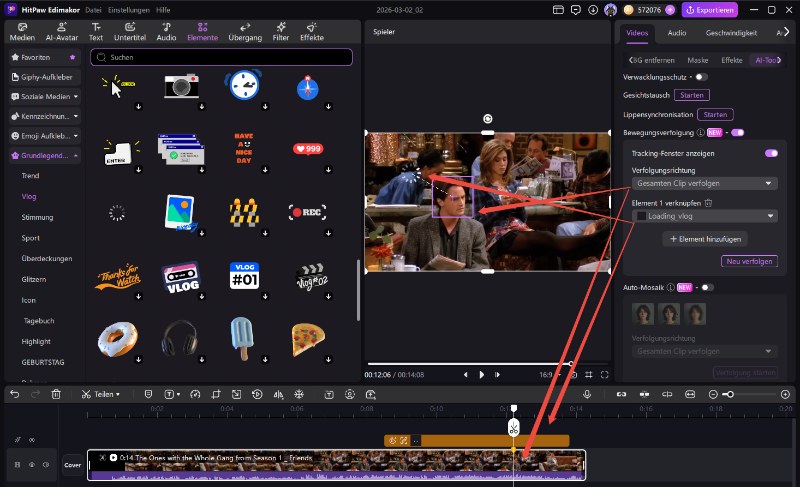Click the freeze-frame snowflake icon
Screen dimensions: 800x487
(x=299, y=394)
